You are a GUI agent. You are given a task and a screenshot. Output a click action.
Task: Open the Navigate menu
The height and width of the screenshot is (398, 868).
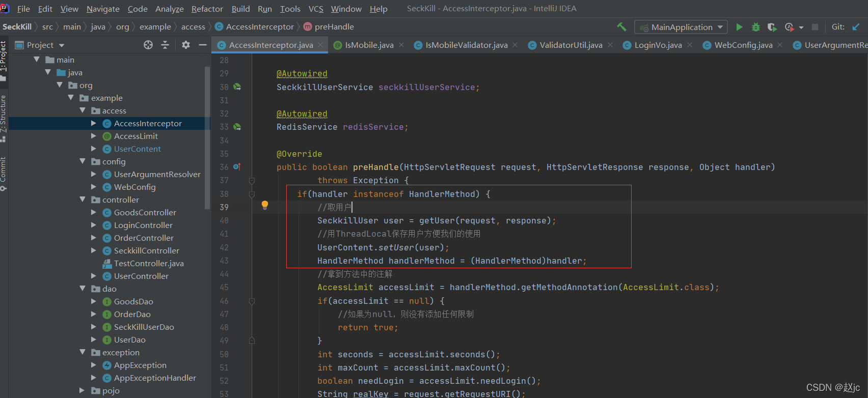point(103,9)
